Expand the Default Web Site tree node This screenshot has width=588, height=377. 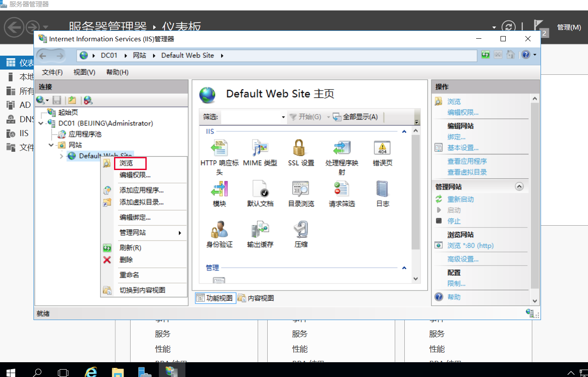pyautogui.click(x=61, y=156)
